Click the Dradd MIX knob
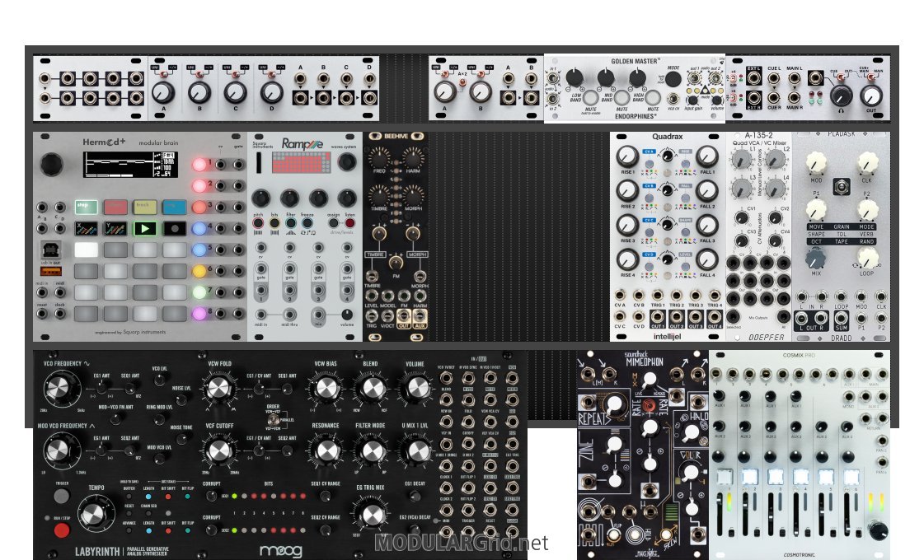The image size is (924, 560). click(815, 258)
